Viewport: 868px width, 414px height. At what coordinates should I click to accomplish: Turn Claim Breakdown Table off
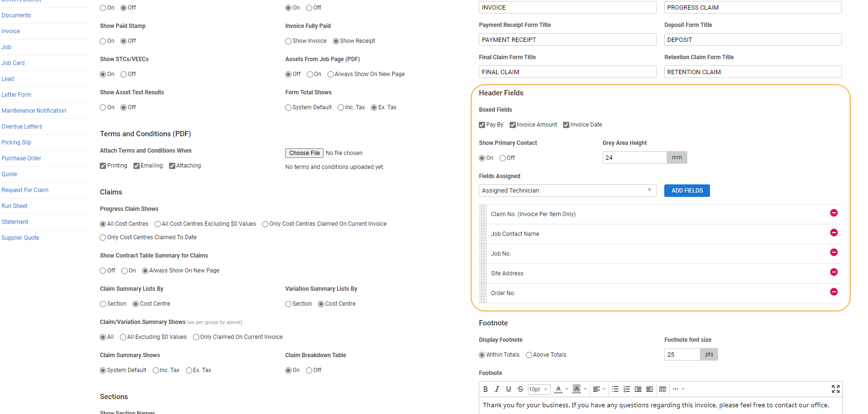pyautogui.click(x=309, y=370)
